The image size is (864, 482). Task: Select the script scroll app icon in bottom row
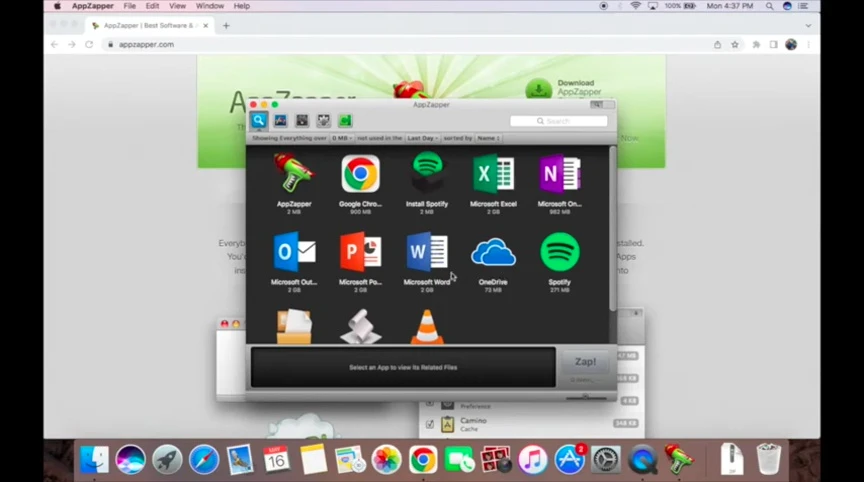click(x=360, y=327)
